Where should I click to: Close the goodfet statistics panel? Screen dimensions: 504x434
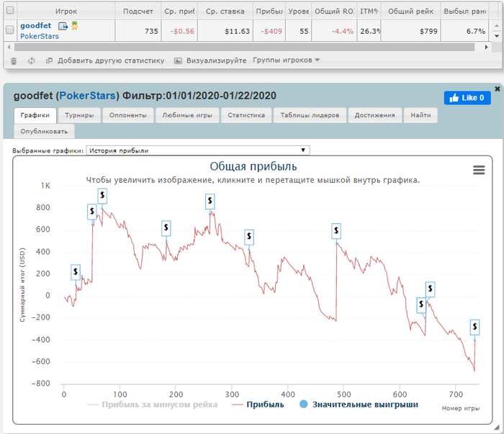pos(498,89)
